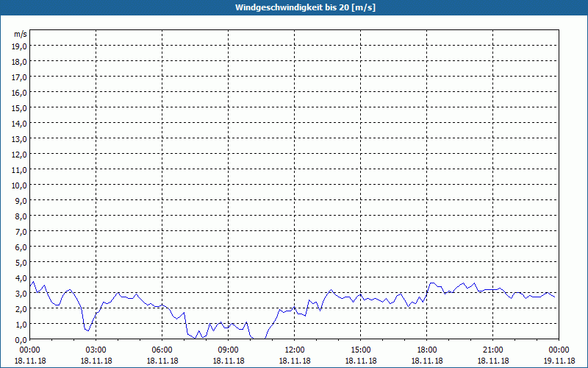Viewport: 588px width, 368px height.
Task: Click the 19.11.18 date label
Action: pyautogui.click(x=559, y=361)
